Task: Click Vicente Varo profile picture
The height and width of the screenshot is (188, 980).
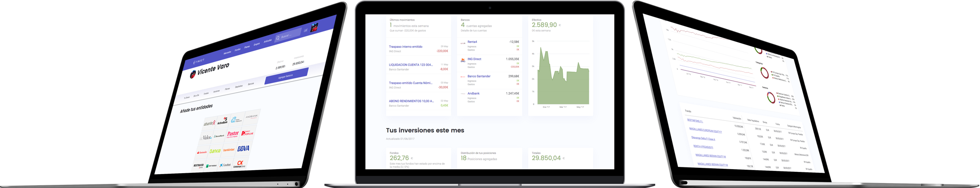Action: click(193, 74)
